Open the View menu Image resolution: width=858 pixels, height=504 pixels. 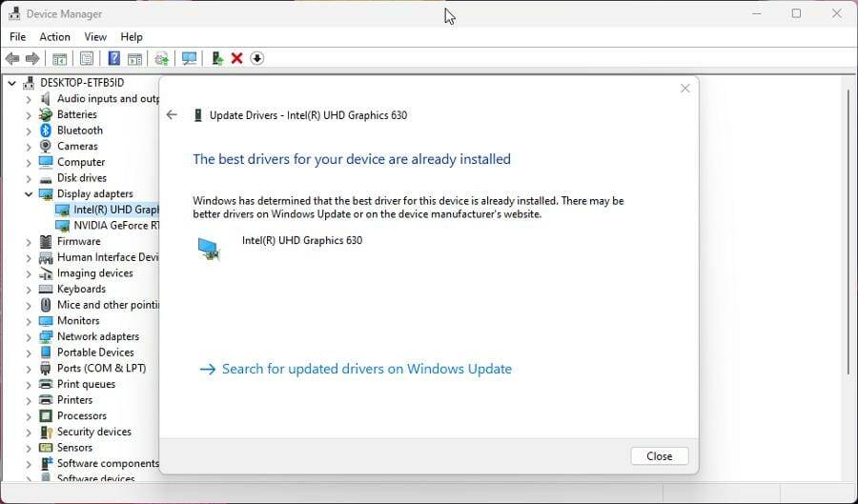95,36
